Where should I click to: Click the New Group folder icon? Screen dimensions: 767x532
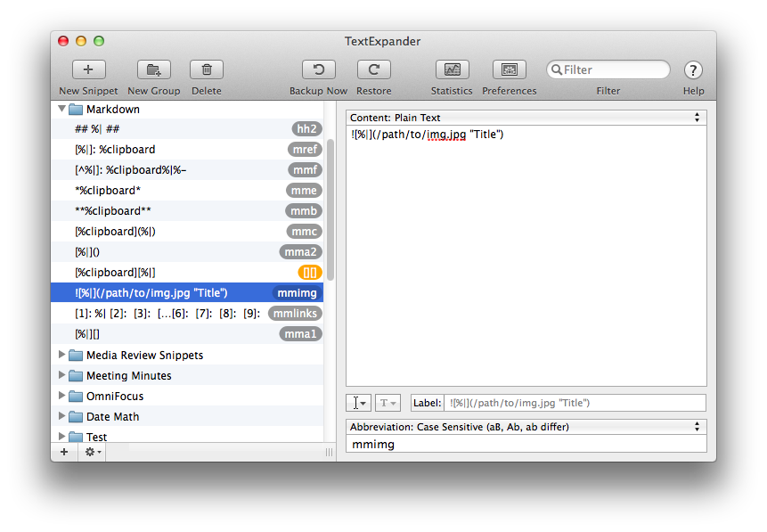click(x=153, y=70)
